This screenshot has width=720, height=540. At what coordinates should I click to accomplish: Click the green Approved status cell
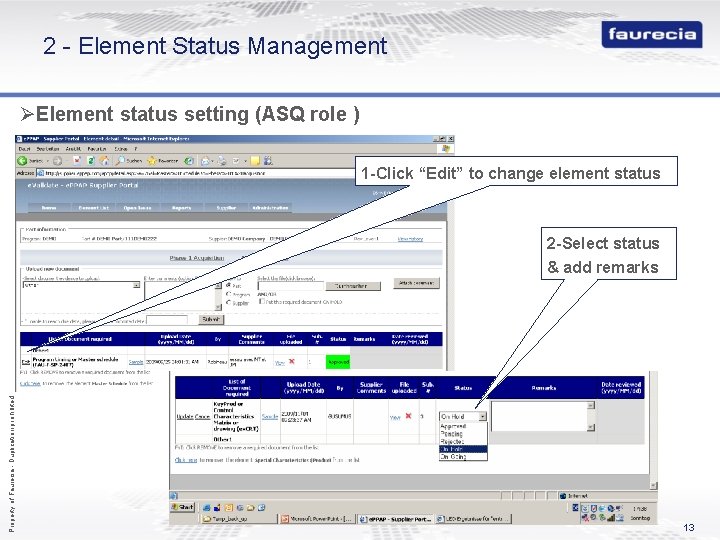pos(338,362)
